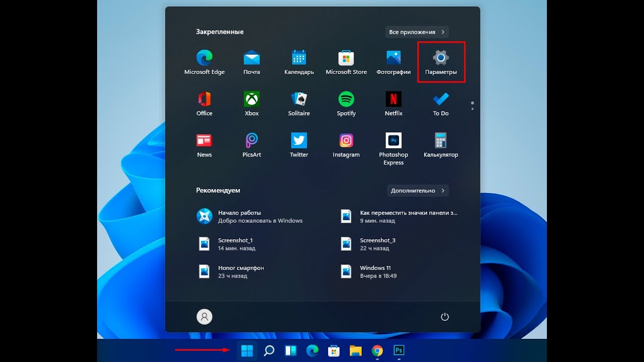Click the Start button on taskbar
This screenshot has width=644, height=362.
tap(247, 350)
